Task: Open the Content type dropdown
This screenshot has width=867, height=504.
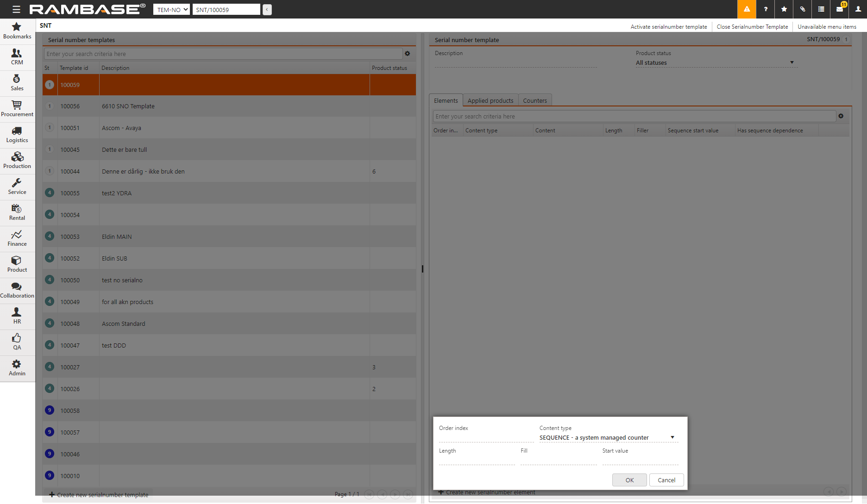Action: click(608, 438)
